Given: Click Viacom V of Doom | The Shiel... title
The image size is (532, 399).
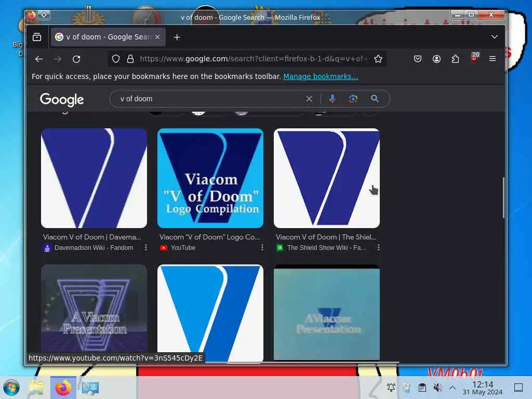Looking at the screenshot, I should [x=326, y=237].
